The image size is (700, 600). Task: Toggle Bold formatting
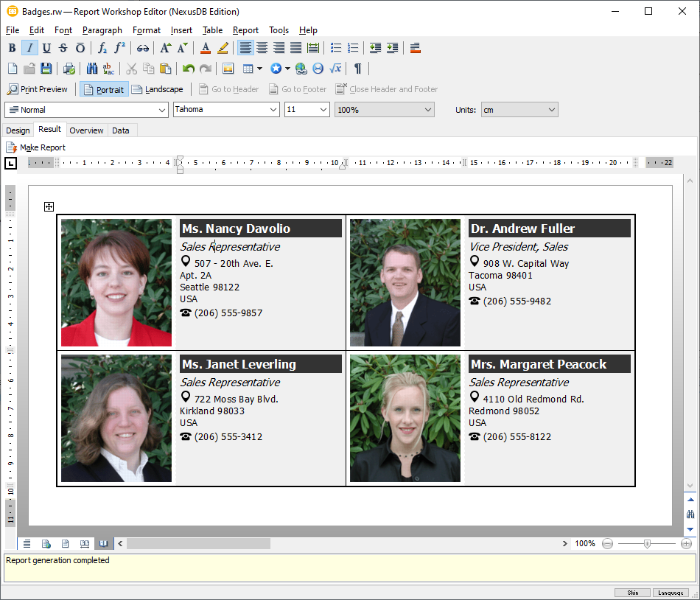12,48
